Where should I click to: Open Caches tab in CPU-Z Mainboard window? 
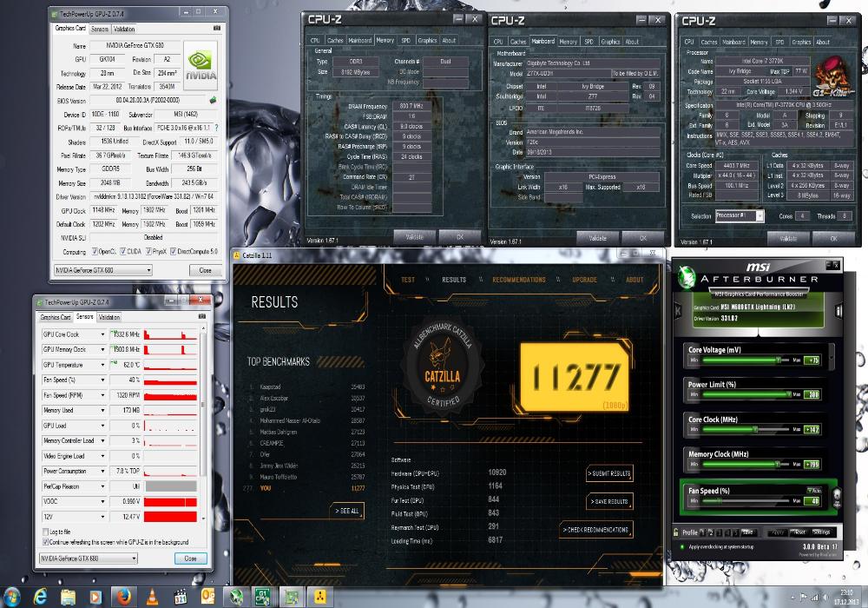click(x=517, y=42)
